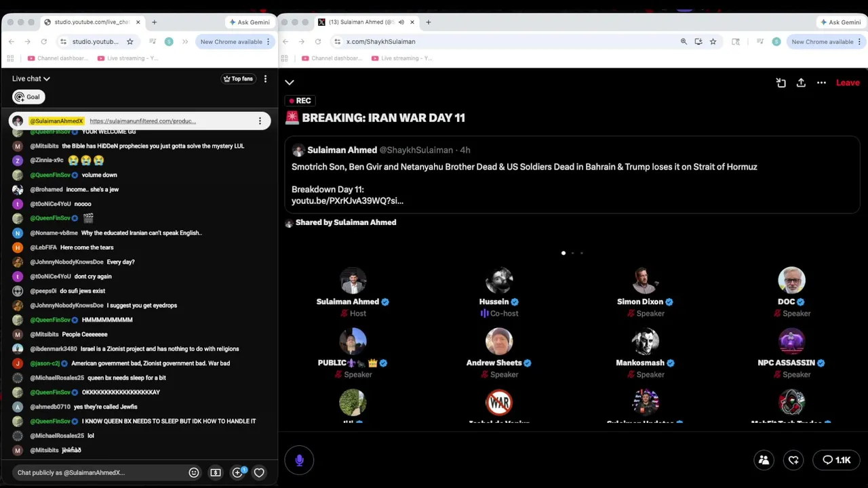Open the Goal button in live chat
Viewport: 868px width, 488px height.
click(28, 97)
